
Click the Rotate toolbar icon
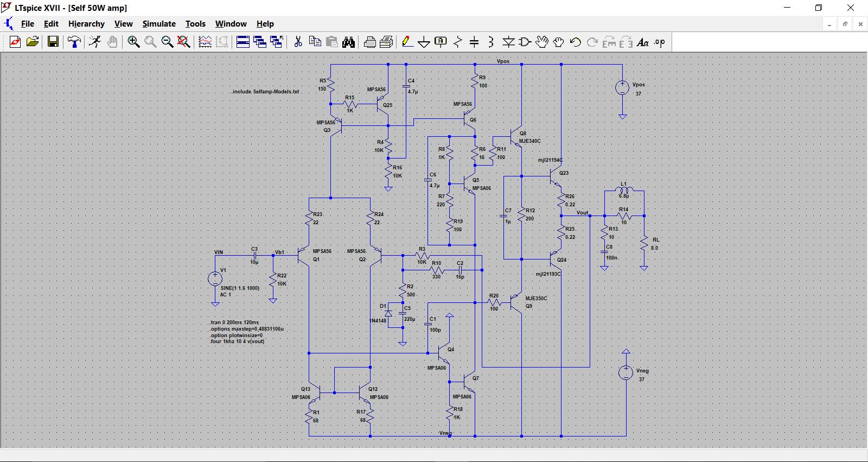point(609,42)
